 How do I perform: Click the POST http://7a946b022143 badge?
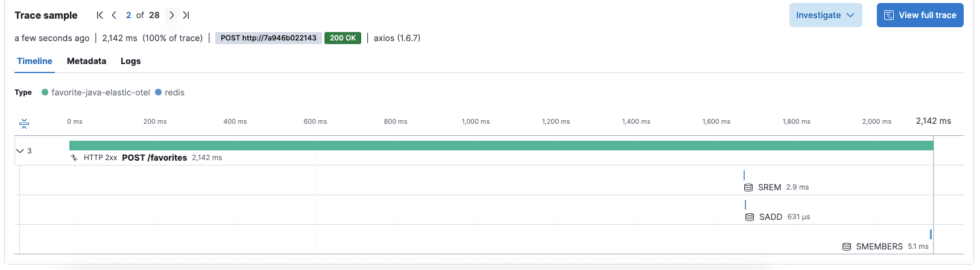(268, 38)
